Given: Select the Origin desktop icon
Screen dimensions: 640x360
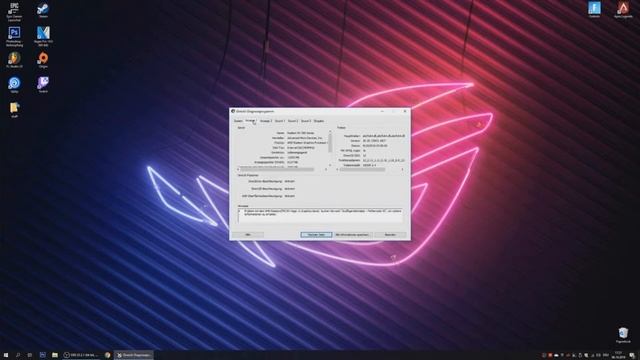Looking at the screenshot, I should pos(43,60).
